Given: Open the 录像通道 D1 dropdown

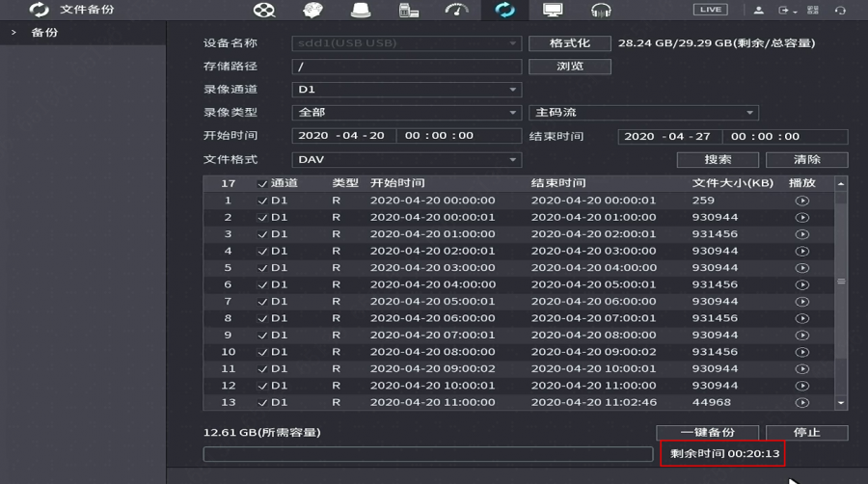Looking at the screenshot, I should click(x=406, y=89).
